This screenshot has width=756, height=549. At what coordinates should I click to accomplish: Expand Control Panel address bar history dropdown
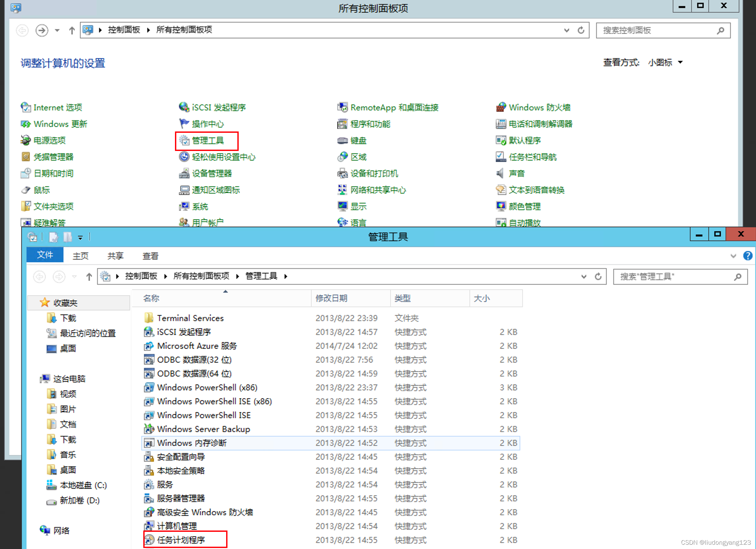tap(566, 30)
